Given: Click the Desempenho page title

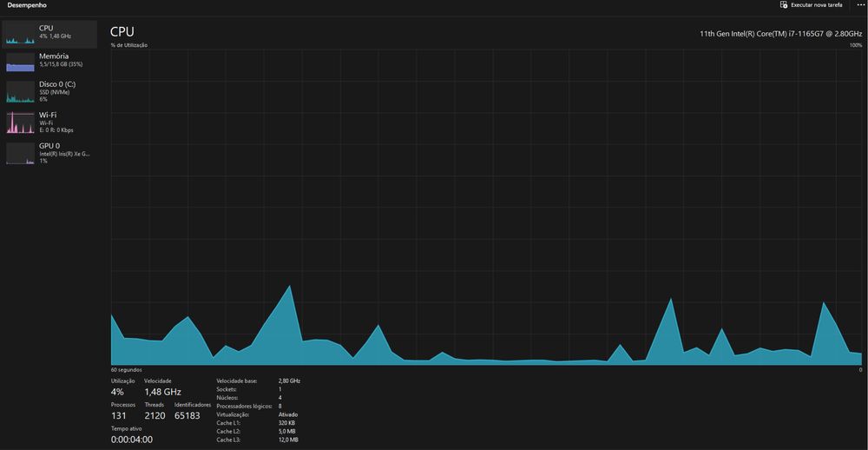Looking at the screenshot, I should 27,5.
